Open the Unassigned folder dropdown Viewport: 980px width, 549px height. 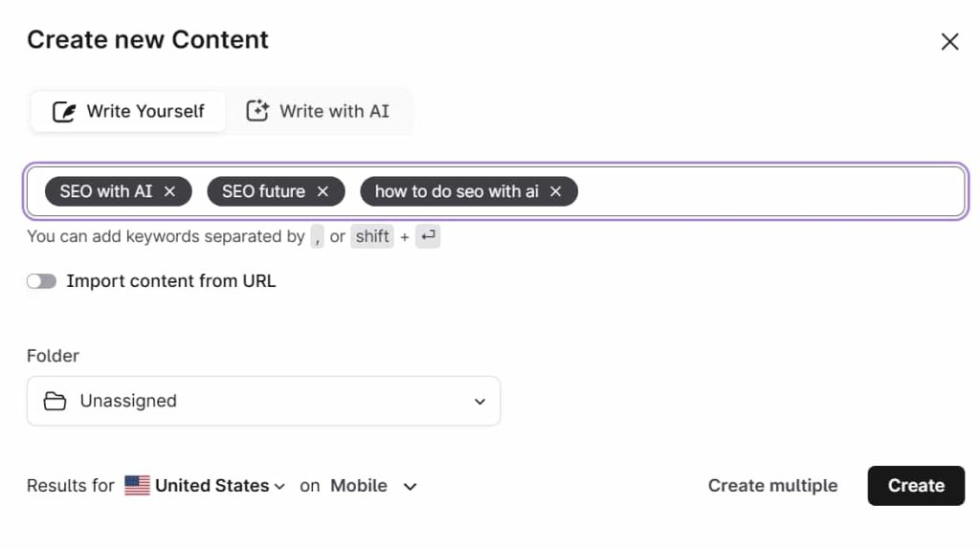(263, 401)
